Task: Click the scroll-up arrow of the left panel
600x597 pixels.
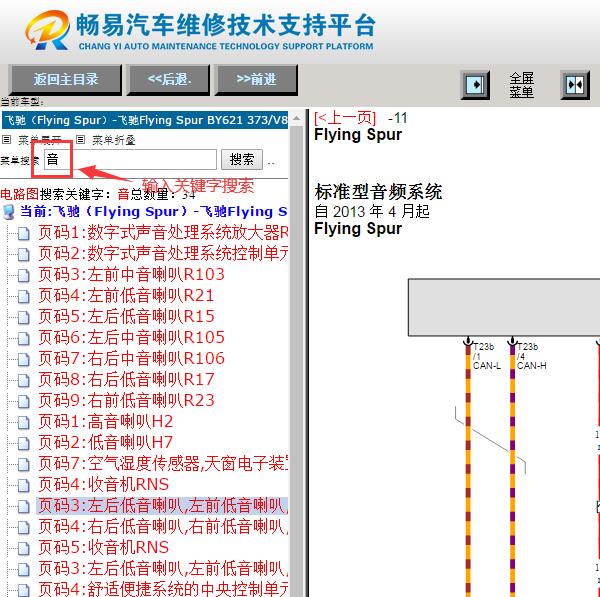Action: [297, 119]
